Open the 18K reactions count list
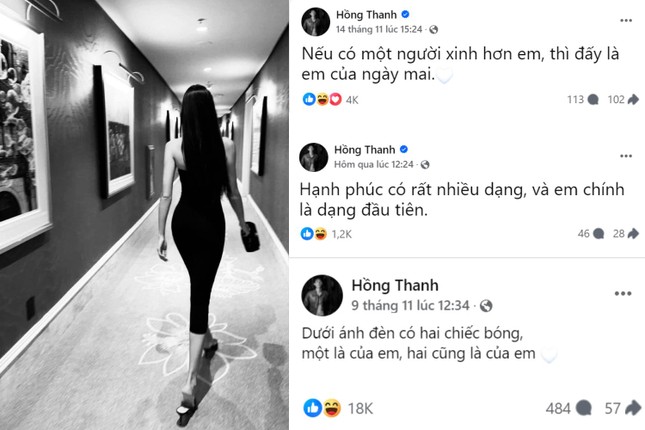The width and height of the screenshot is (645, 430). pyautogui.click(x=360, y=408)
